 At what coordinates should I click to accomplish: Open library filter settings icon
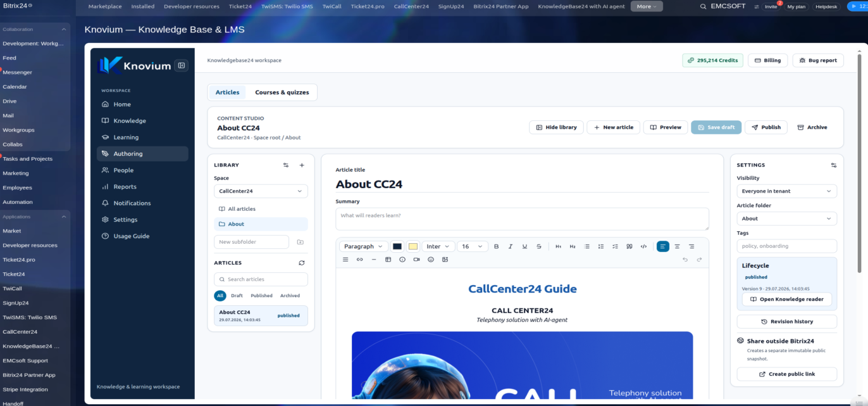286,165
